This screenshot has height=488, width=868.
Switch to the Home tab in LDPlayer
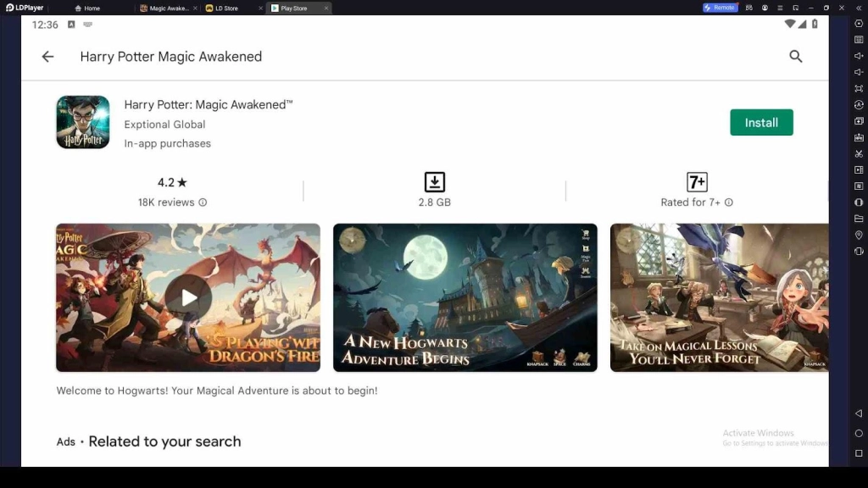pyautogui.click(x=87, y=8)
